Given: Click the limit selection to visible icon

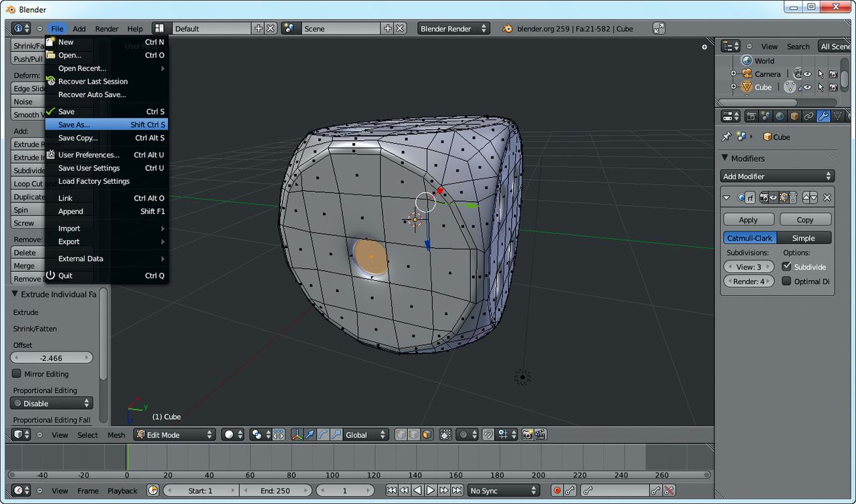Looking at the screenshot, I should point(445,434).
